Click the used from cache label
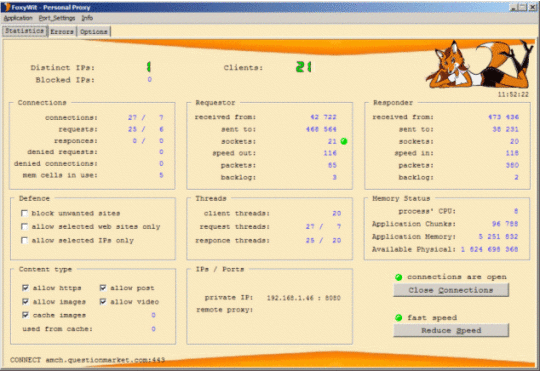The height and width of the screenshot is (371, 540). click(58, 329)
